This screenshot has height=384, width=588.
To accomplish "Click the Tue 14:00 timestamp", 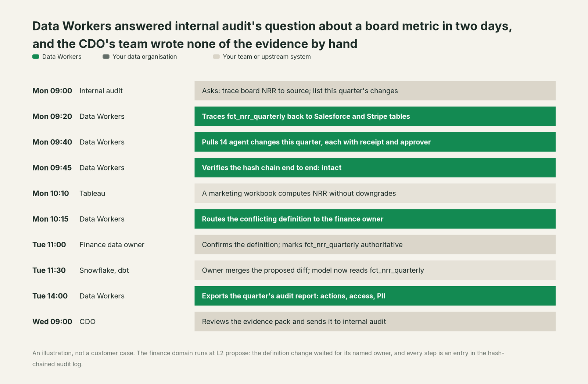I will (50, 296).
